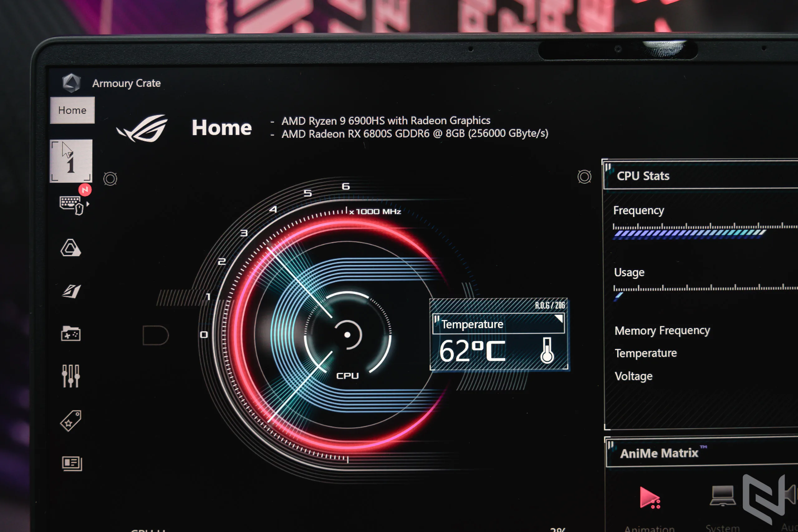Viewport: 798px width, 532px height.
Task: Click the 'Armoury Crate' window title text
Action: pyautogui.click(x=127, y=83)
